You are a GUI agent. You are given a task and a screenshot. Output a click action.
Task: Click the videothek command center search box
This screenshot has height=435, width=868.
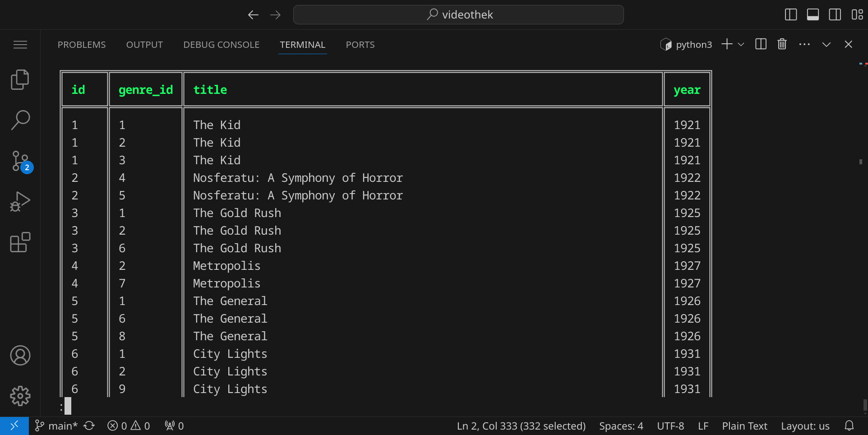point(458,15)
